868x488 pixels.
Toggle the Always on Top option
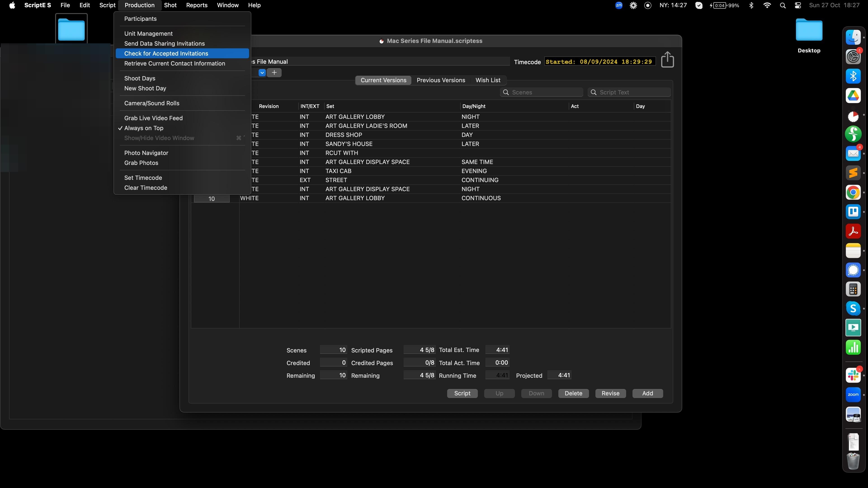coord(144,128)
